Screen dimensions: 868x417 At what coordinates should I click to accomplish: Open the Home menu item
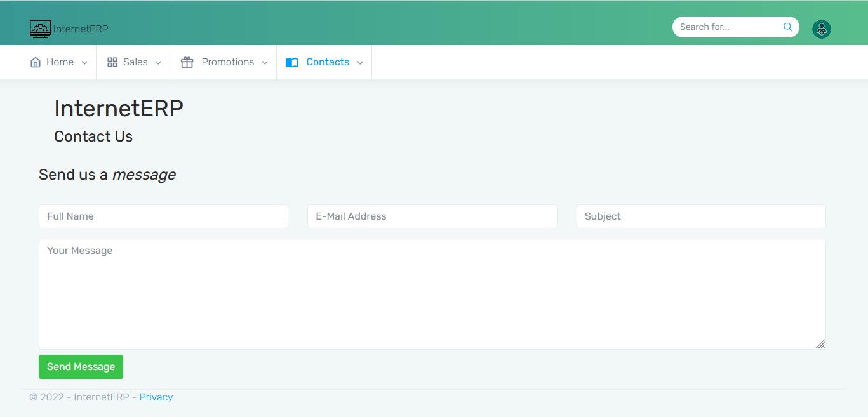[x=59, y=62]
